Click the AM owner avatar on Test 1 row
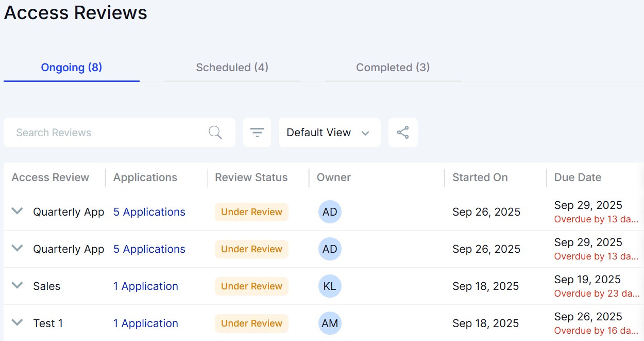Image resolution: width=644 pixels, height=341 pixels. tap(330, 323)
